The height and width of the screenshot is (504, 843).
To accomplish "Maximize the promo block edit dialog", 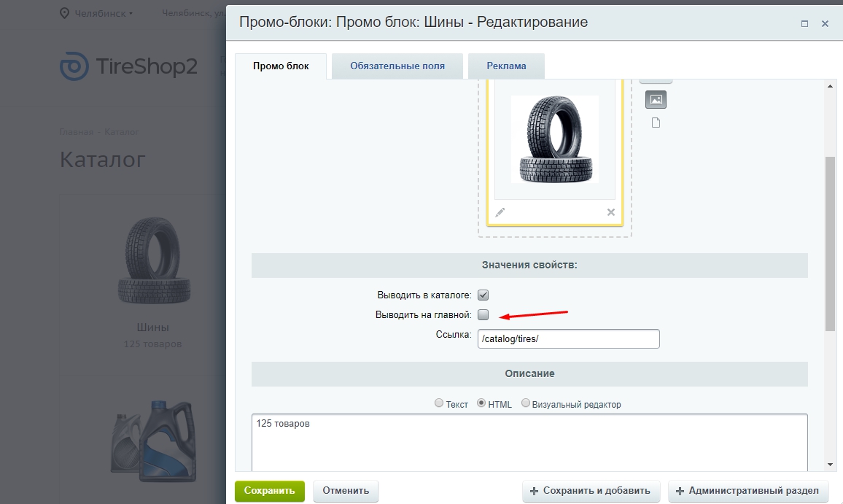I will click(x=804, y=23).
